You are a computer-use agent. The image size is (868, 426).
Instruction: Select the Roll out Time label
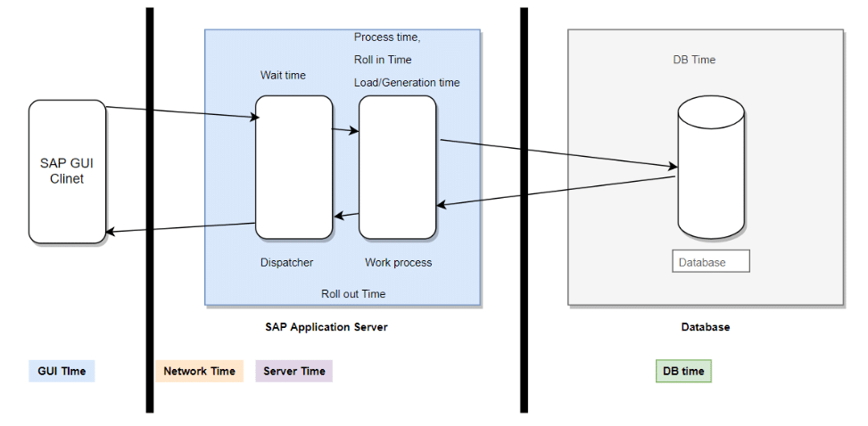tap(353, 293)
